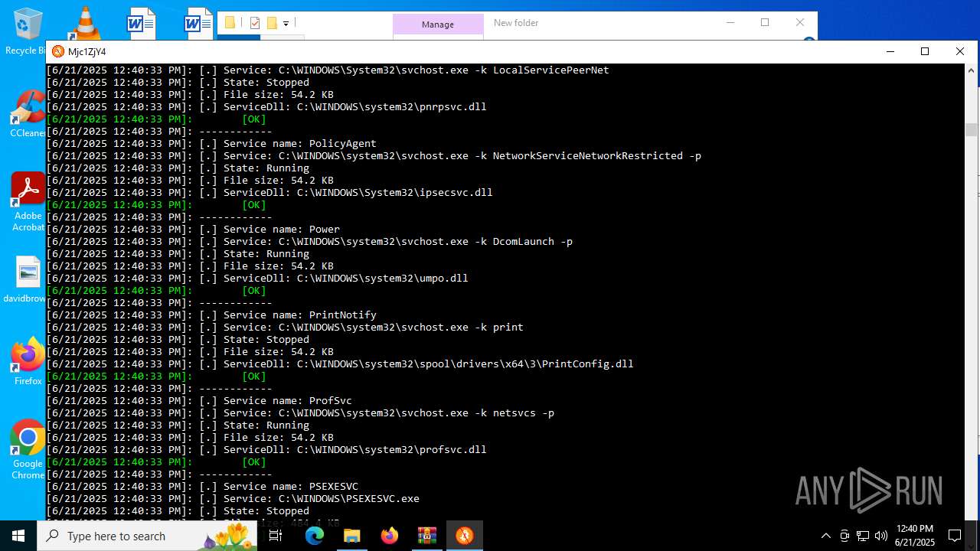Viewport: 980px width, 551px height.
Task: Select the second Word document on desktop
Action: (x=198, y=23)
